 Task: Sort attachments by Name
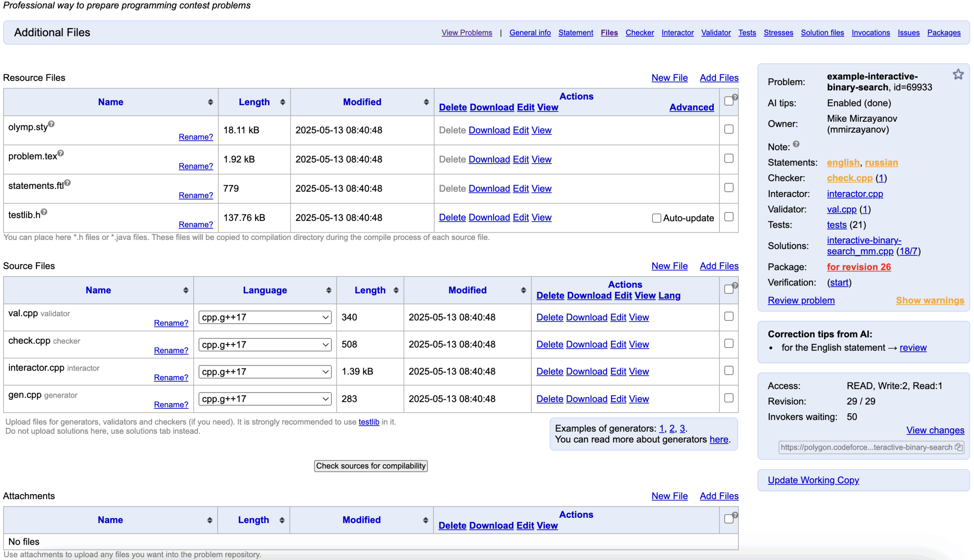[x=209, y=520]
